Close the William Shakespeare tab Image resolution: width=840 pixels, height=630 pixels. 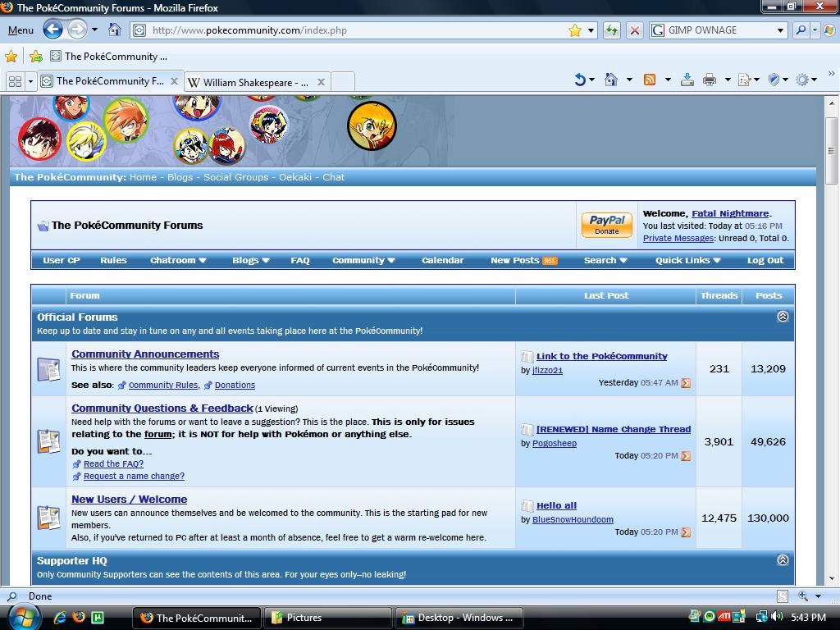321,82
